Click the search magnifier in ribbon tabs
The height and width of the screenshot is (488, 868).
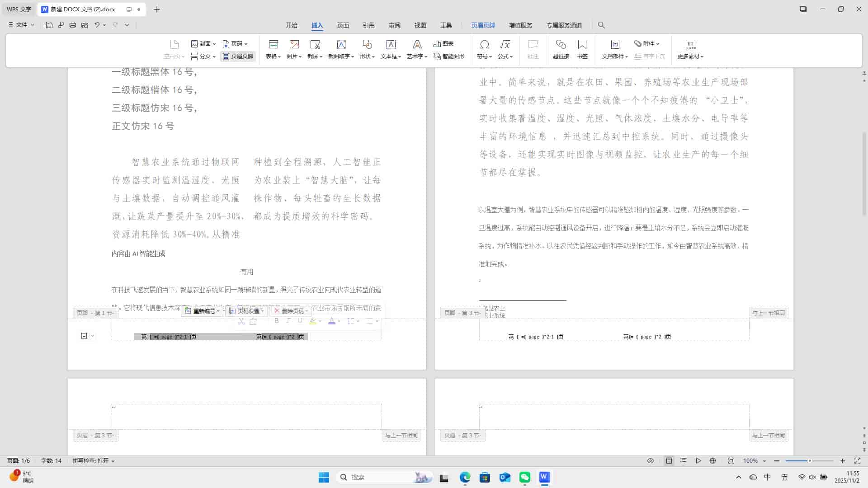pyautogui.click(x=601, y=25)
